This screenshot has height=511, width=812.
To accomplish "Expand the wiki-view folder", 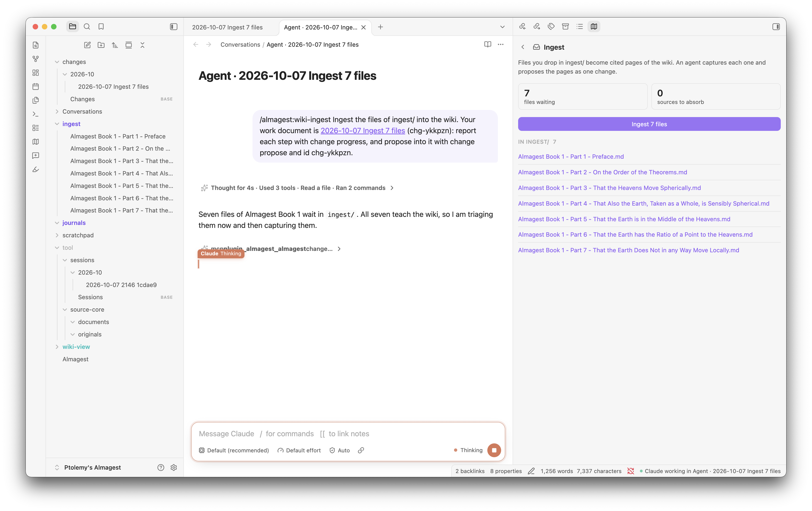I will tap(57, 347).
